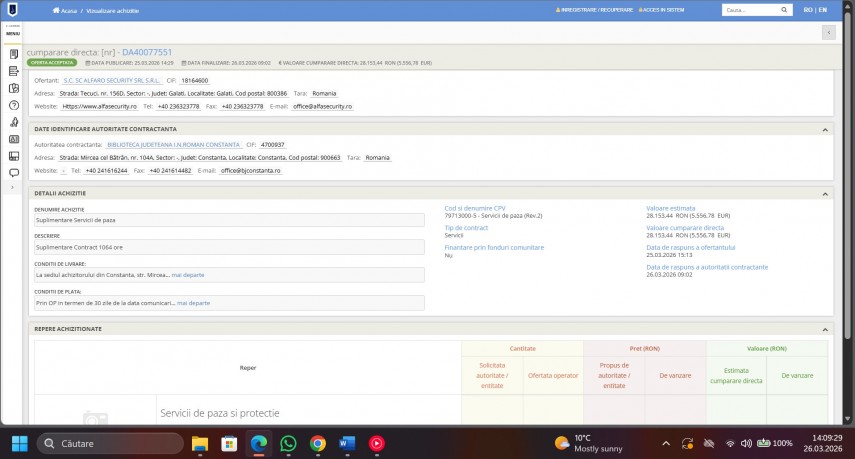This screenshot has width=855, height=459.
Task: Expand the left sidebar with bottom chevron
Action: coord(13,188)
